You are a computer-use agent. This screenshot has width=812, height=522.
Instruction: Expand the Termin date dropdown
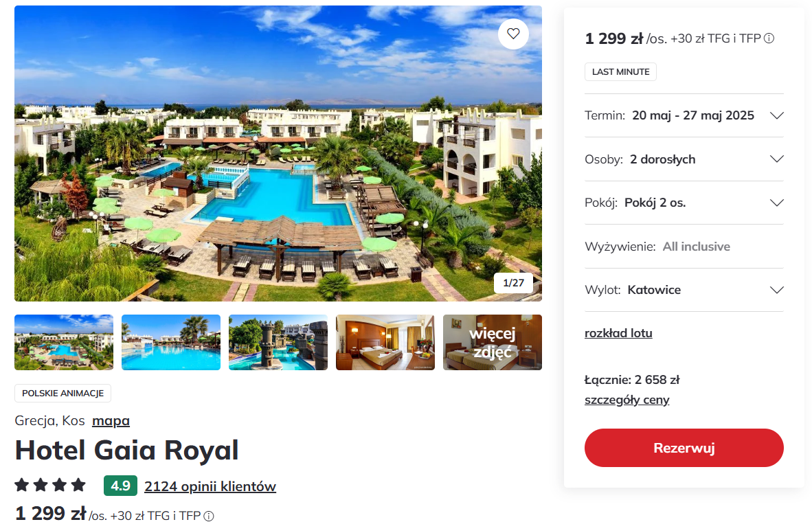tap(684, 115)
